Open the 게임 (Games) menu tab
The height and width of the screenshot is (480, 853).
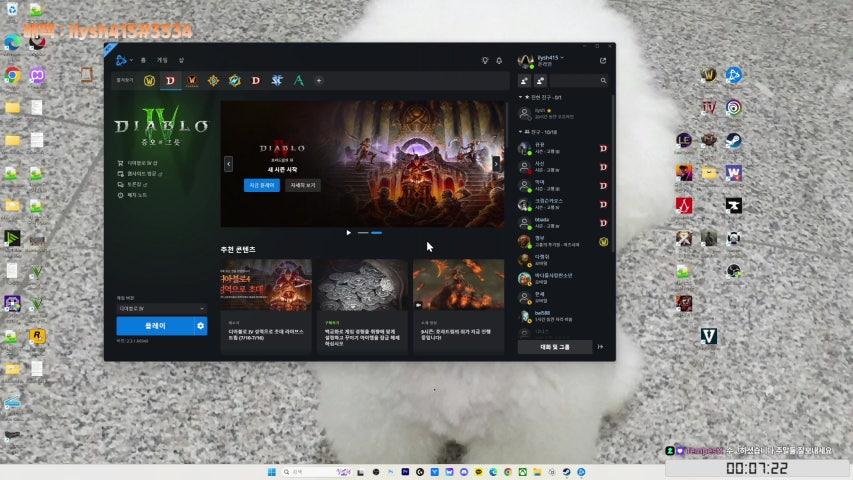[x=162, y=60]
